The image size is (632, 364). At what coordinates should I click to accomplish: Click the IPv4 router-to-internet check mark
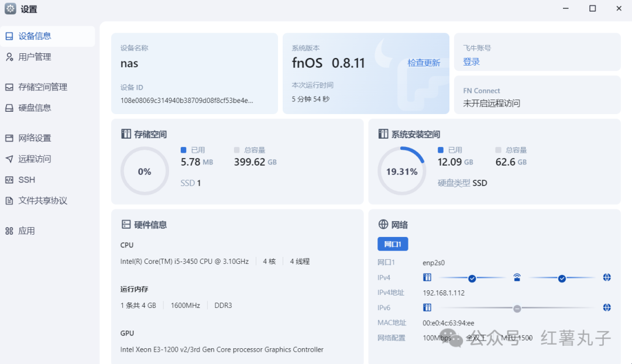(x=561, y=278)
